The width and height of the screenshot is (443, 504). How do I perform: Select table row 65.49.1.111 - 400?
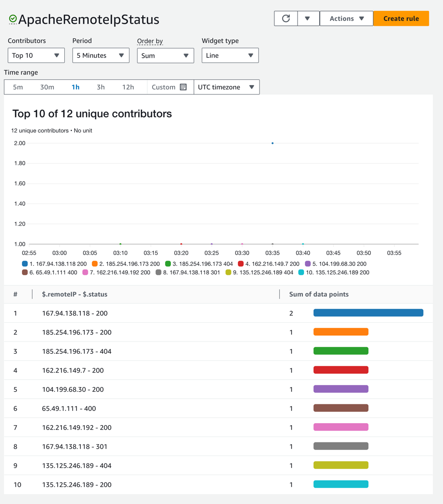coord(218,408)
